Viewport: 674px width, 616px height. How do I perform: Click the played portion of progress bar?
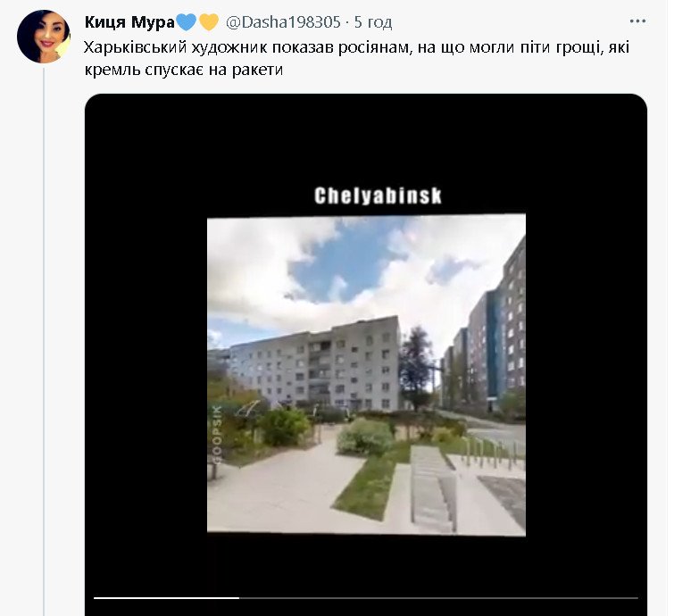[x=166, y=598]
